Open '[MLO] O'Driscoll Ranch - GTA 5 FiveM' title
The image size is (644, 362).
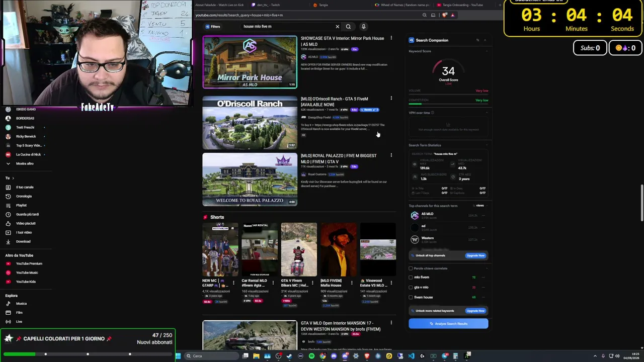(x=335, y=102)
